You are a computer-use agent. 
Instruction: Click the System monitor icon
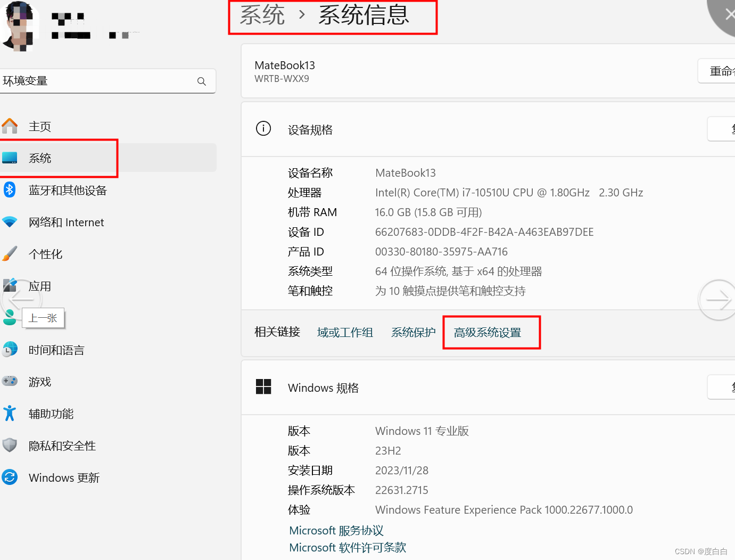[x=10, y=158]
